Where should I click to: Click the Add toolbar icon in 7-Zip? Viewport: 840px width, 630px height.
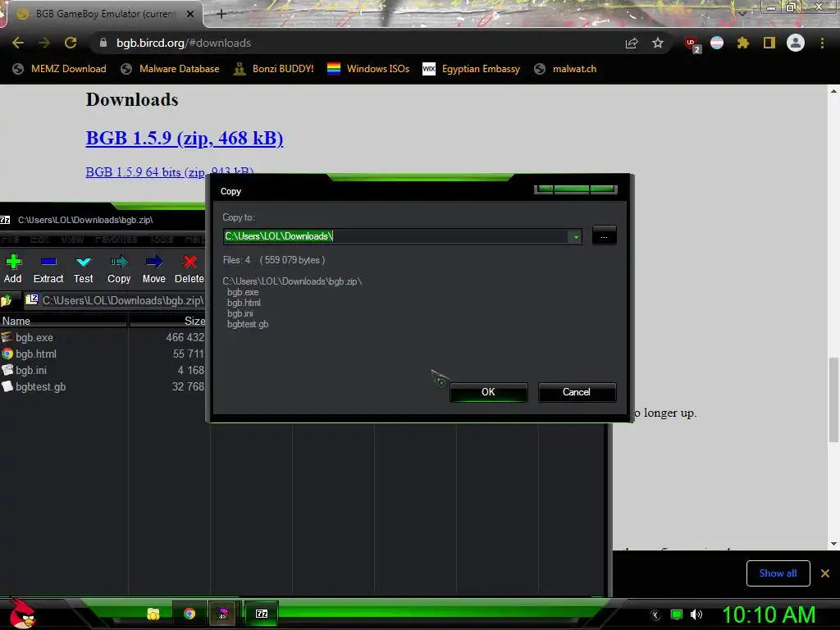click(13, 268)
